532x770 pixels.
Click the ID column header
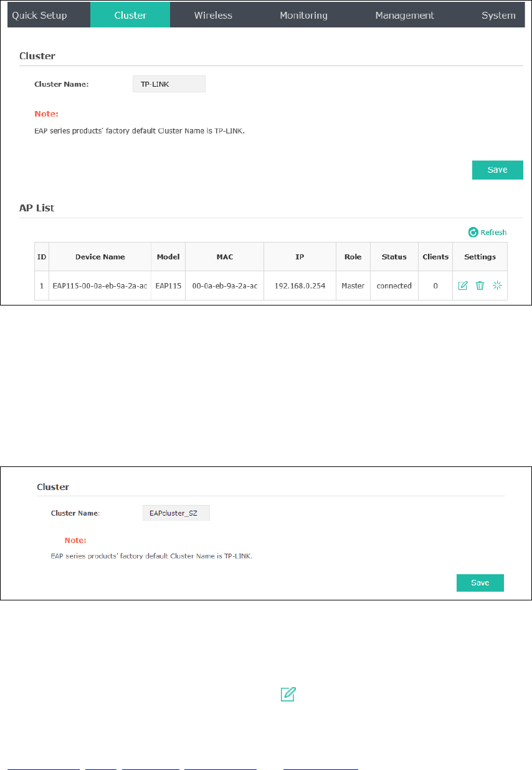tap(42, 257)
